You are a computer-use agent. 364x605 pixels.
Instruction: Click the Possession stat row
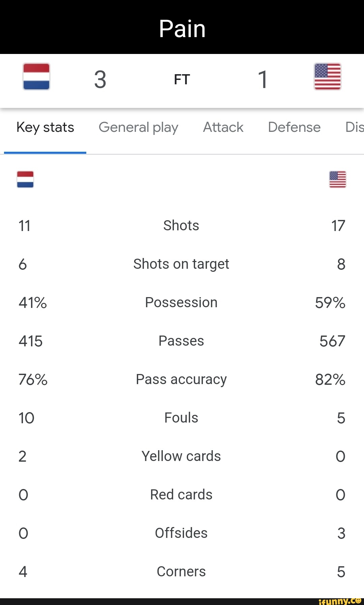pyautogui.click(x=181, y=302)
